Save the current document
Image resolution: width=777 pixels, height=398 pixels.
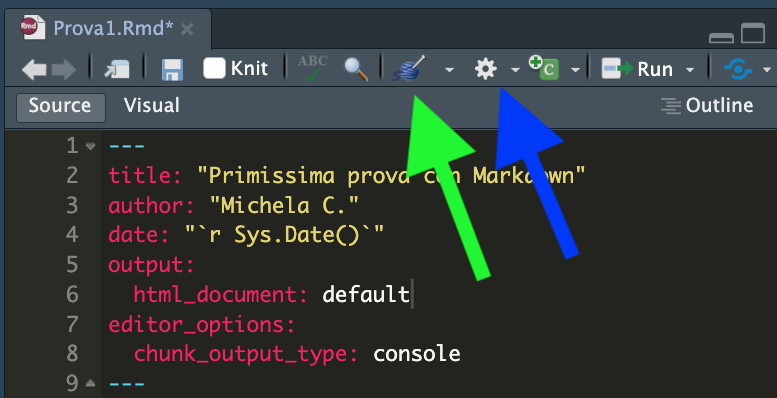click(x=172, y=69)
